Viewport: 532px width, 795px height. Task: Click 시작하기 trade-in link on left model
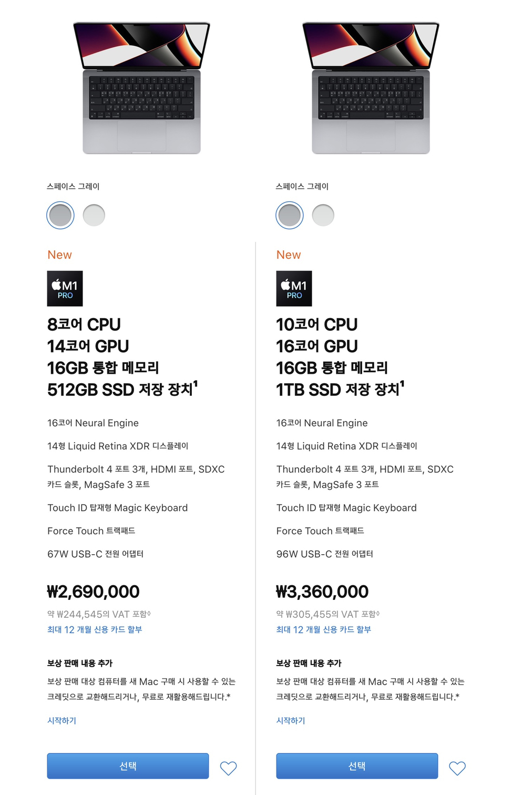[62, 720]
